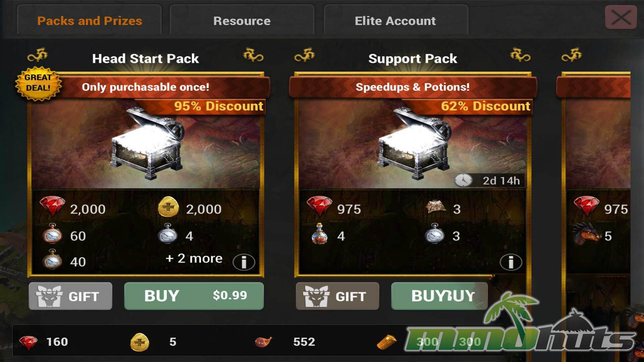
Task: Buy the Support Pack
Action: (439, 296)
